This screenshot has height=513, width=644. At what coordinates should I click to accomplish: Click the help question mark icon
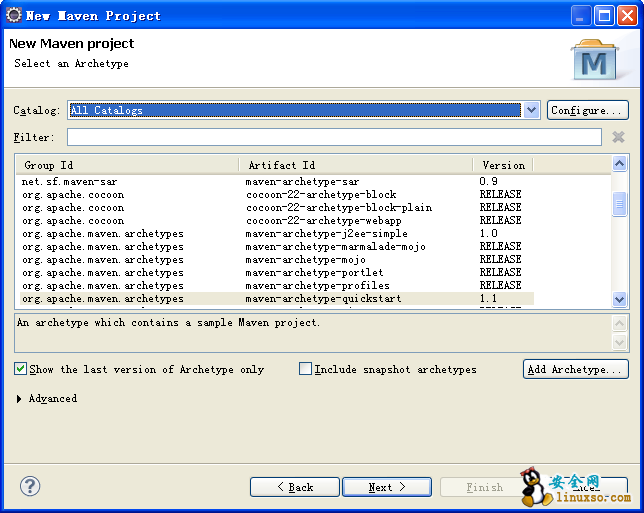(30, 487)
